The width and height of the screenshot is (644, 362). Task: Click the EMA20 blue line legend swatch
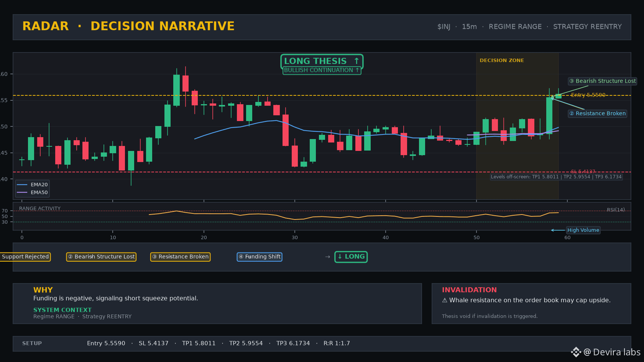[x=22, y=185]
